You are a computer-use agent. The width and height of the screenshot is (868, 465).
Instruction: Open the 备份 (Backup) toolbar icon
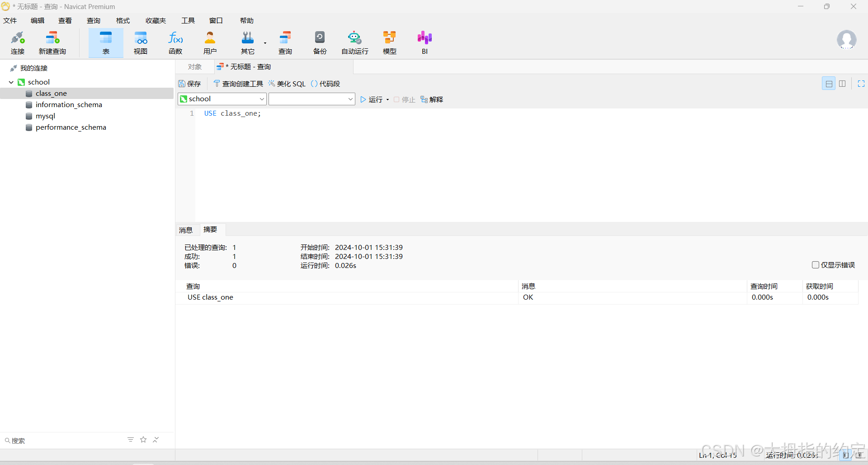click(x=320, y=43)
